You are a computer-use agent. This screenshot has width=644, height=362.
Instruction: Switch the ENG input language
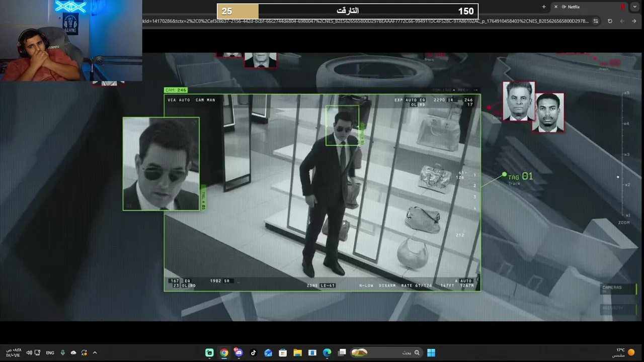50,352
